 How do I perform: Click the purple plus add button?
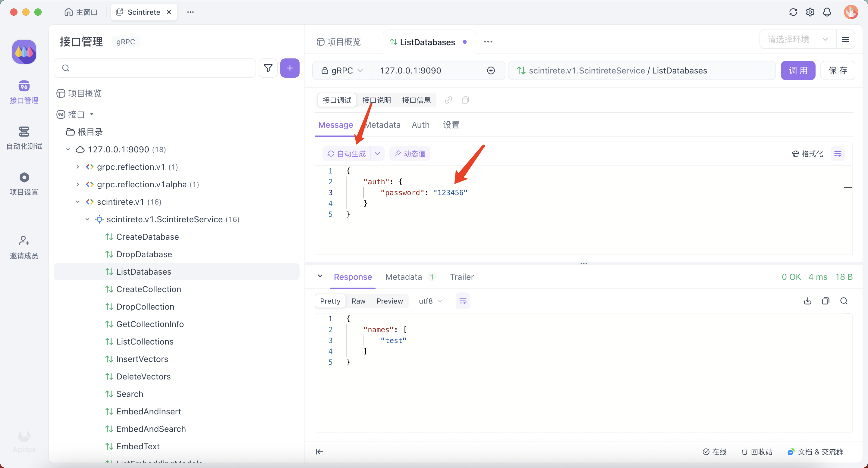point(290,68)
